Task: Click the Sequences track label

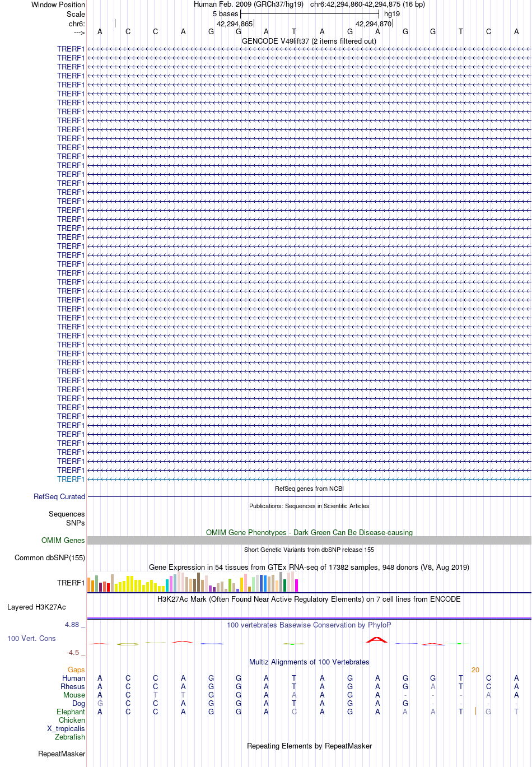Action: (67, 514)
